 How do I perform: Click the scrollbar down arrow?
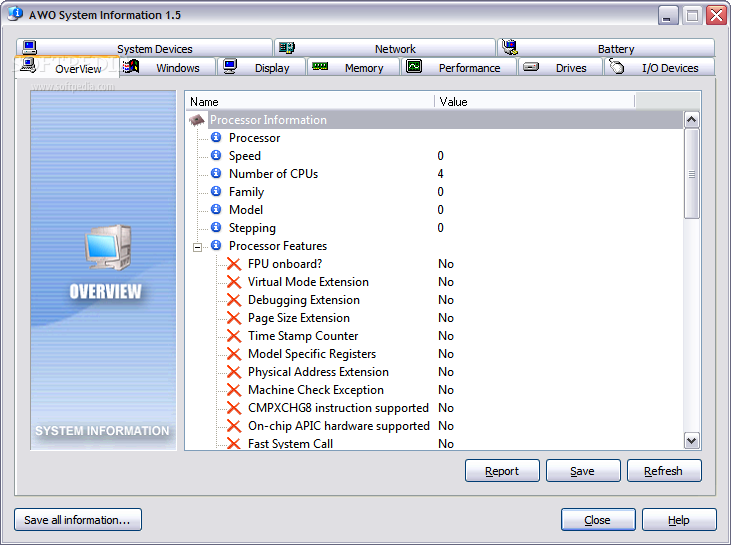click(x=692, y=441)
